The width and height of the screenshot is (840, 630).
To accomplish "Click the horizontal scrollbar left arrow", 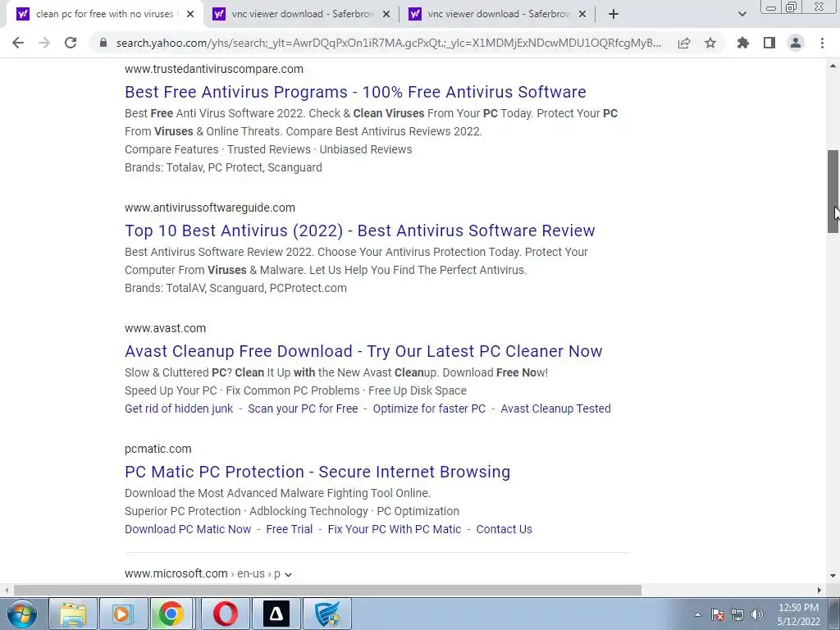I will click(x=6, y=590).
